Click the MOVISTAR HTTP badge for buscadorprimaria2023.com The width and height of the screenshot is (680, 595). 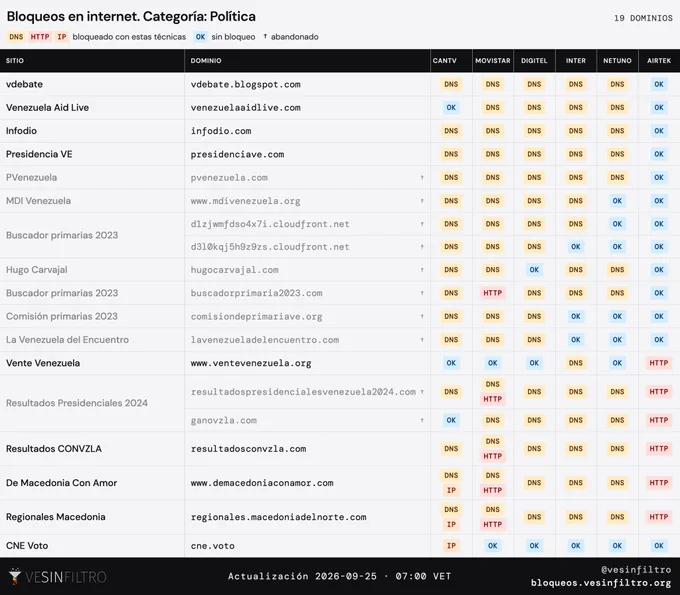coord(493,293)
